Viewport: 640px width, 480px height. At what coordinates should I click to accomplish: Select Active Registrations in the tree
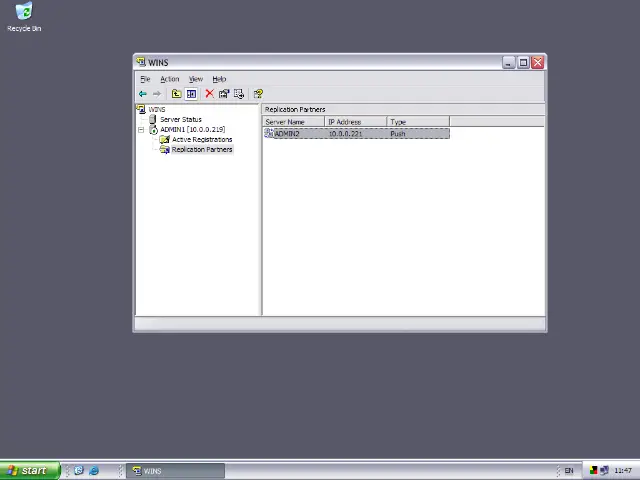point(201,139)
